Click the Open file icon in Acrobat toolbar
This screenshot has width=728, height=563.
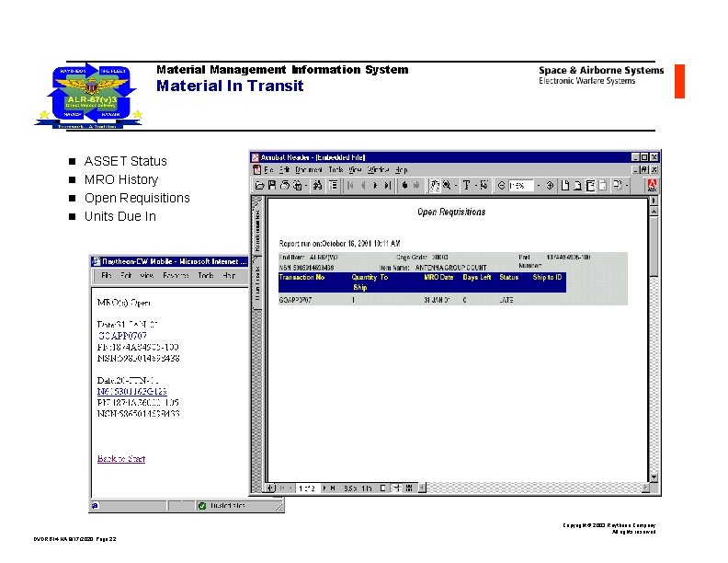tap(259, 186)
